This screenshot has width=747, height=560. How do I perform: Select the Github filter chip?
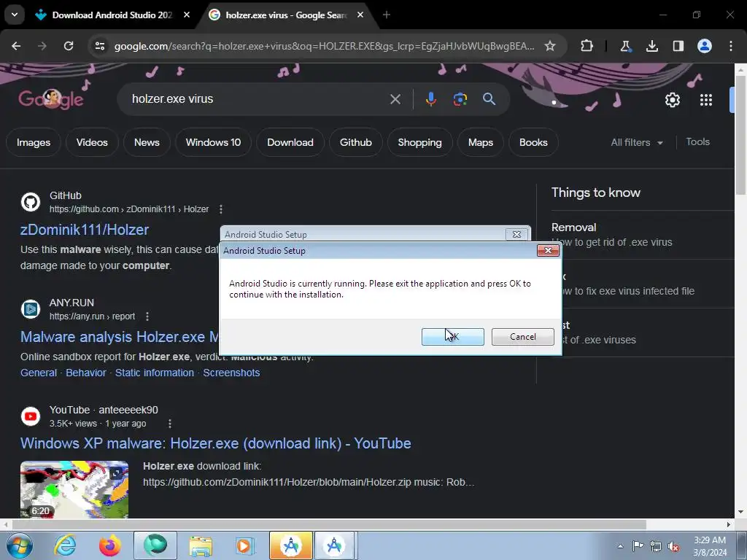[x=355, y=142]
